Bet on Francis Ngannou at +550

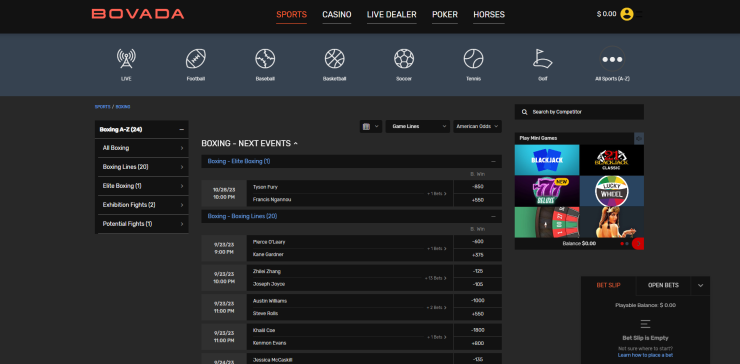click(478, 200)
